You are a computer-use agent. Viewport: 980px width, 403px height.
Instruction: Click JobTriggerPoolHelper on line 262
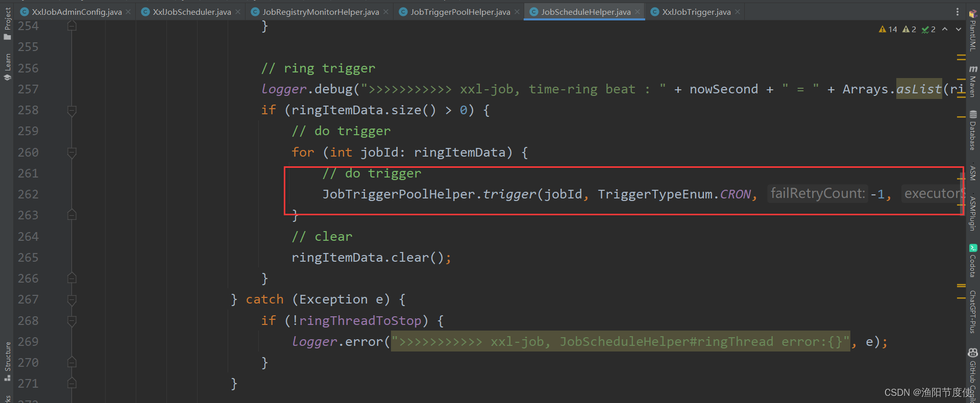(399, 194)
